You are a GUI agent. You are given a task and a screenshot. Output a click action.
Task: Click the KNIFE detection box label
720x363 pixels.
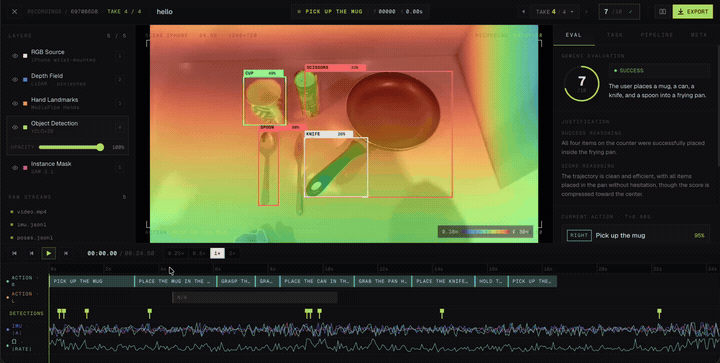[x=329, y=134]
